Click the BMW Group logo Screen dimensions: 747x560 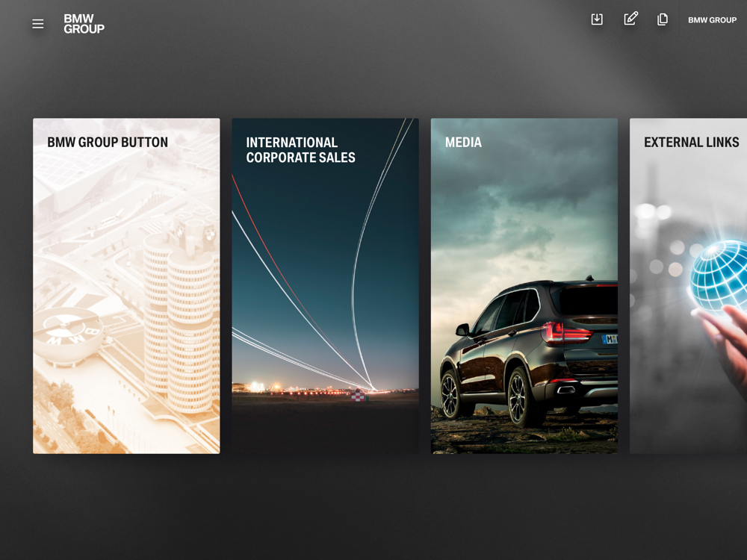tap(84, 24)
